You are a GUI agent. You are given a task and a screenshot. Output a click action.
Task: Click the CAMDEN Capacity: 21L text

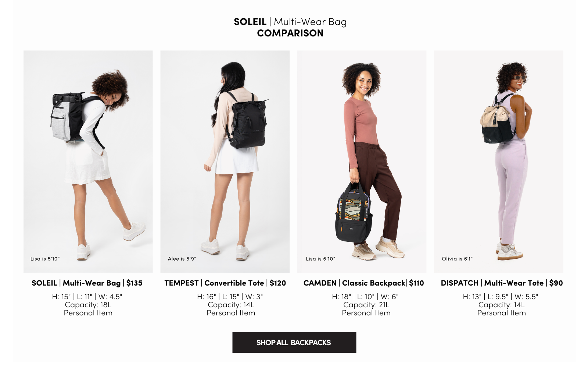[366, 305]
